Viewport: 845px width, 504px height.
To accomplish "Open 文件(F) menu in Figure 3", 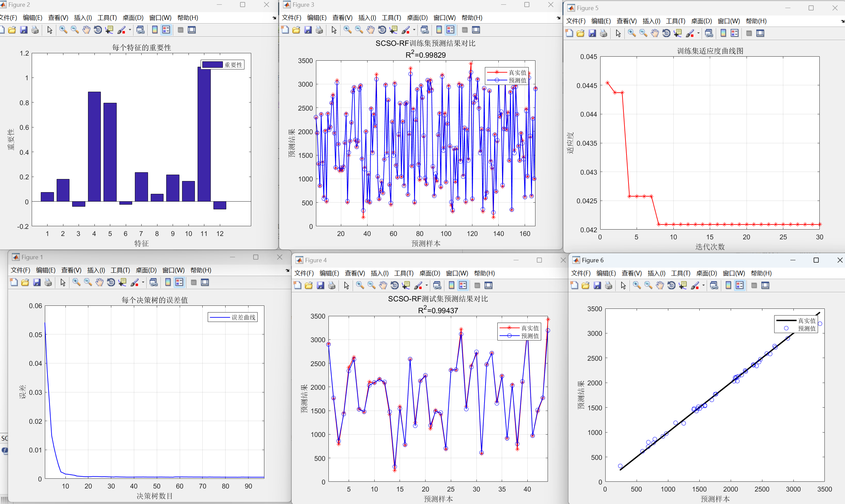I will 291,18.
